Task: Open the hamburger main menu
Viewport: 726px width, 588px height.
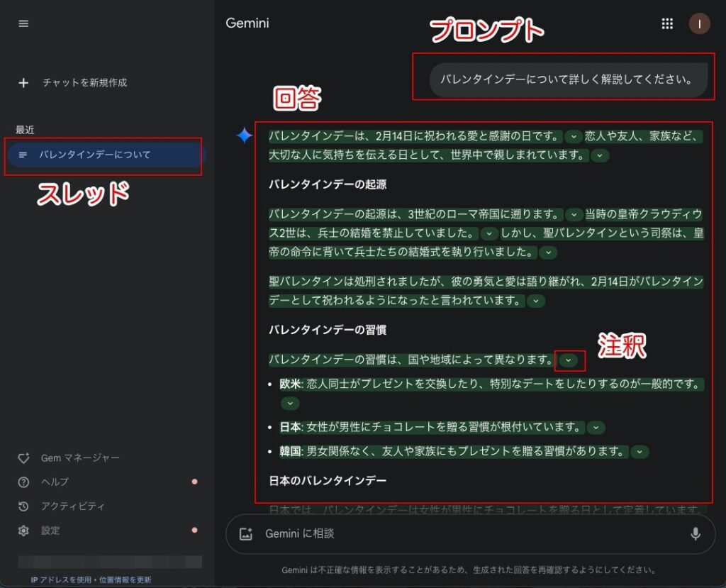Action: click(x=23, y=23)
